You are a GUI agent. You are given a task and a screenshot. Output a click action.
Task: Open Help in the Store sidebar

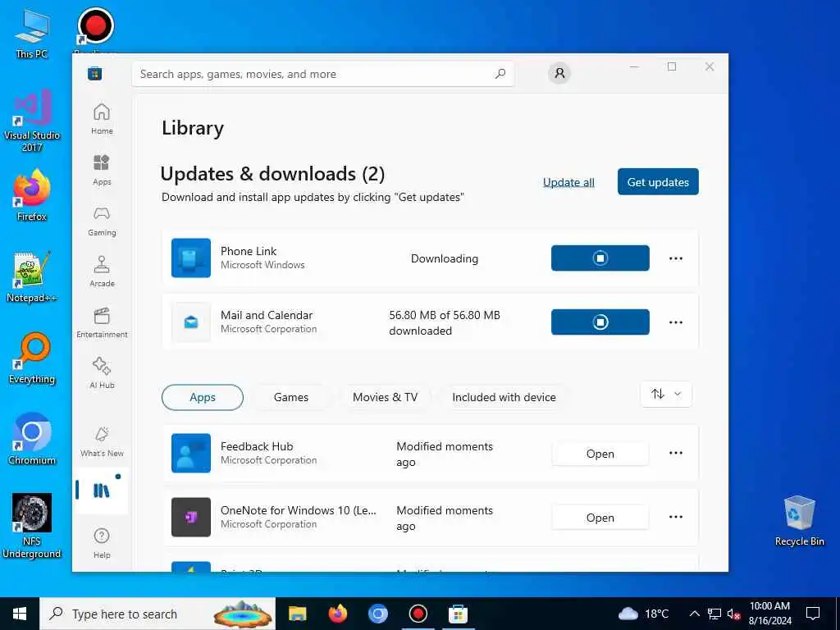pos(102,543)
